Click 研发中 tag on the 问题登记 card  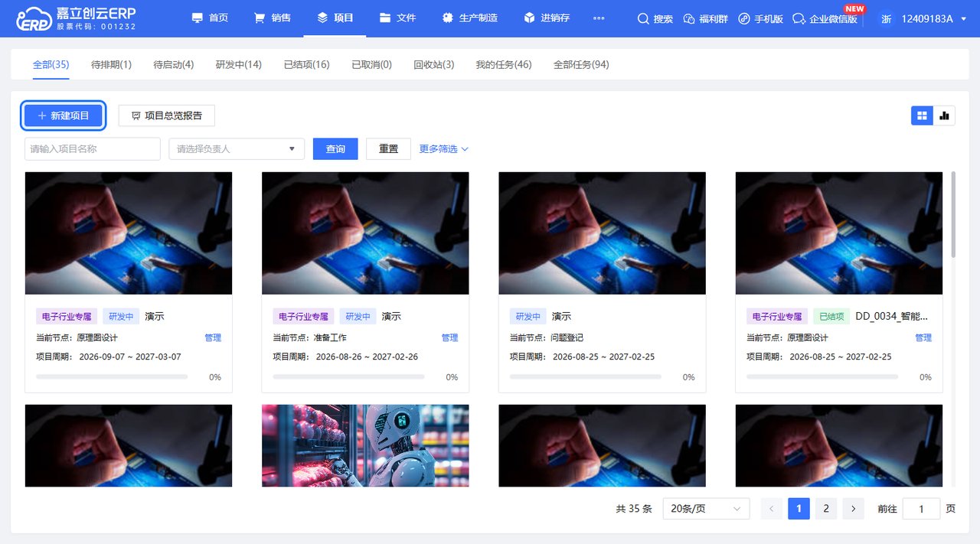(528, 317)
